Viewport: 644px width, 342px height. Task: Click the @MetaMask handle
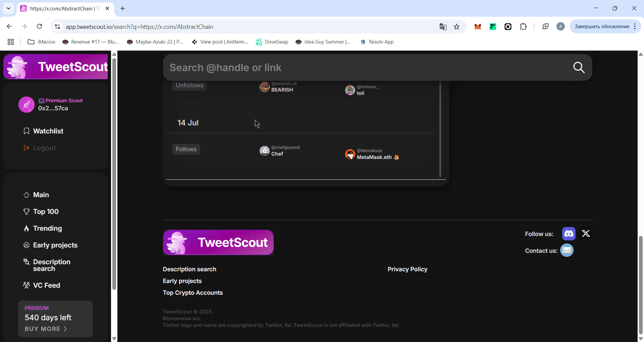tap(369, 151)
